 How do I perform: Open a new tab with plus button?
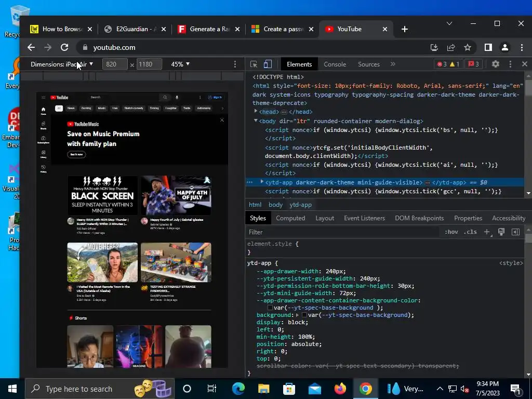pyautogui.click(x=404, y=29)
